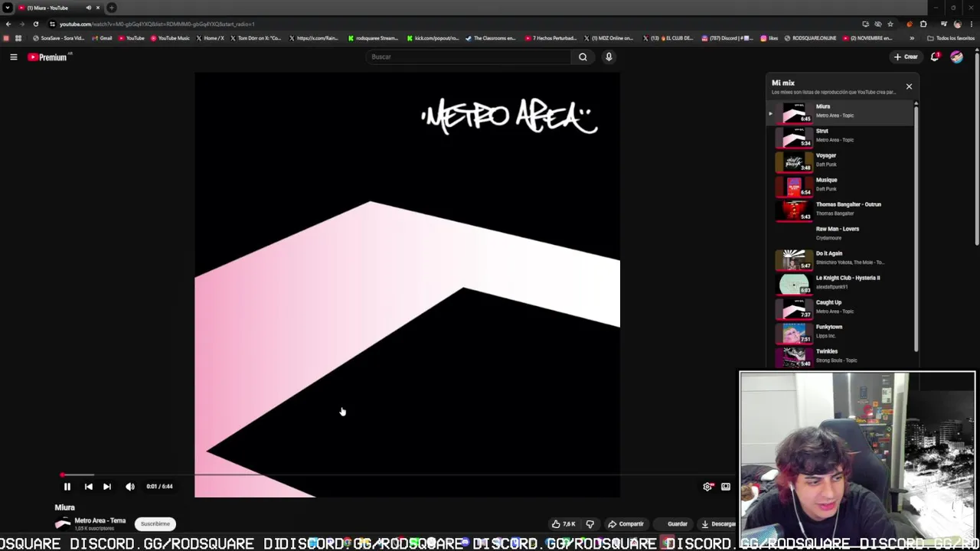980x551 pixels.
Task: Open the 'YouTube Music' bookmark
Action: 170,38
